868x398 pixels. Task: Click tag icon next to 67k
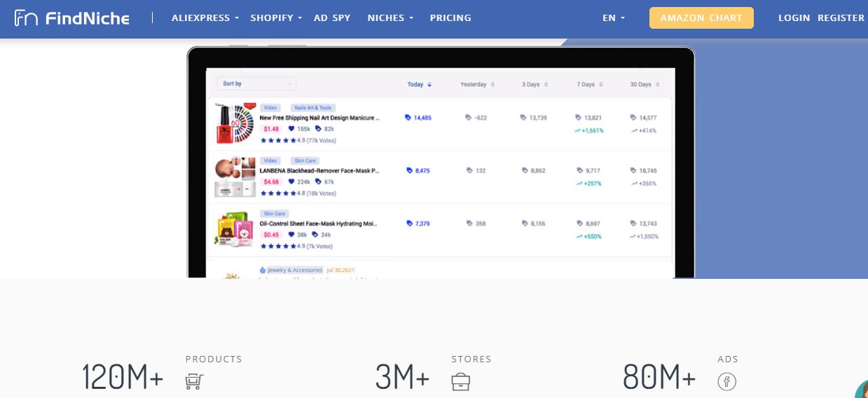click(x=319, y=181)
